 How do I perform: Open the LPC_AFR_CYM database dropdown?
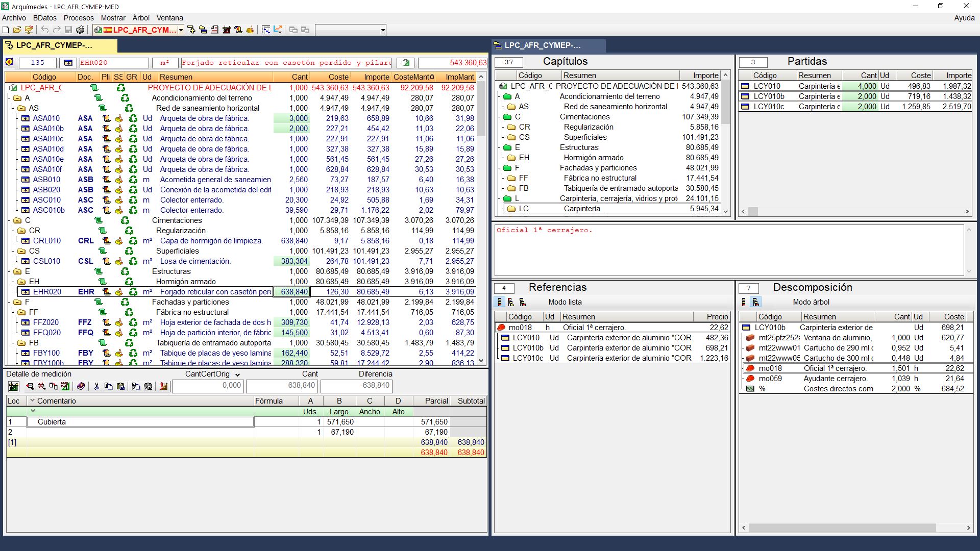(181, 30)
